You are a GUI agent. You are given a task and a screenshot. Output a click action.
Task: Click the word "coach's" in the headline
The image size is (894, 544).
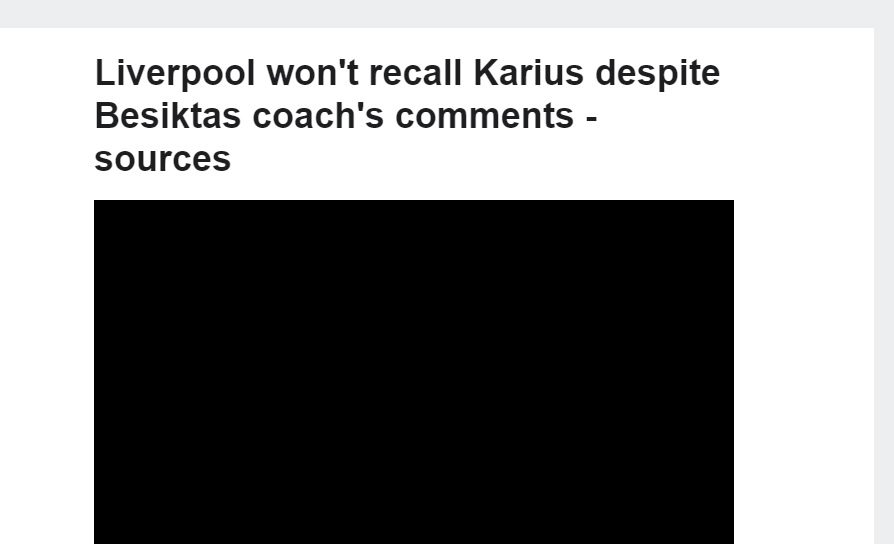[x=318, y=116]
